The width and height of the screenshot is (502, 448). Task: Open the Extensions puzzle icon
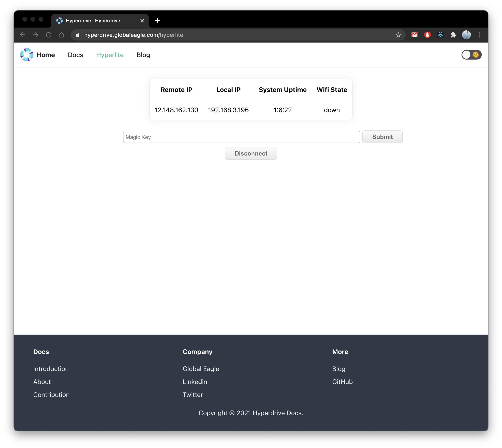[x=453, y=35]
